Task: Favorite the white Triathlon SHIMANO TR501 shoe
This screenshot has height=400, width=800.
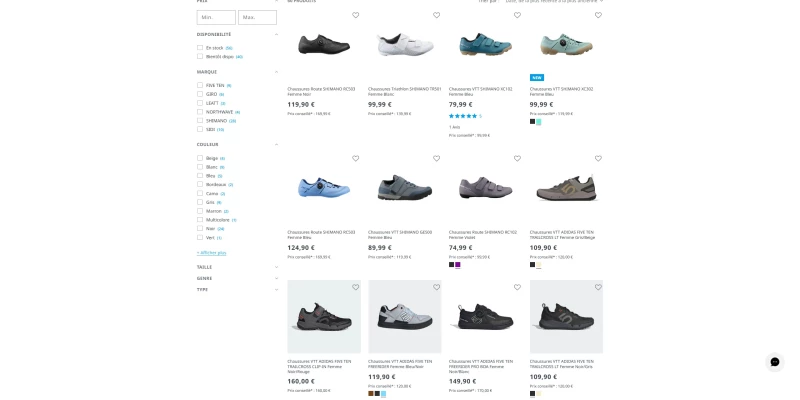Action: pos(436,15)
